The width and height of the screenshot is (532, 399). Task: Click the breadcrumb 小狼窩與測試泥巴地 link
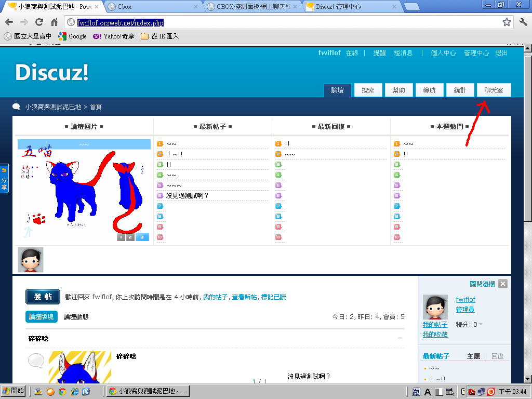tap(54, 107)
